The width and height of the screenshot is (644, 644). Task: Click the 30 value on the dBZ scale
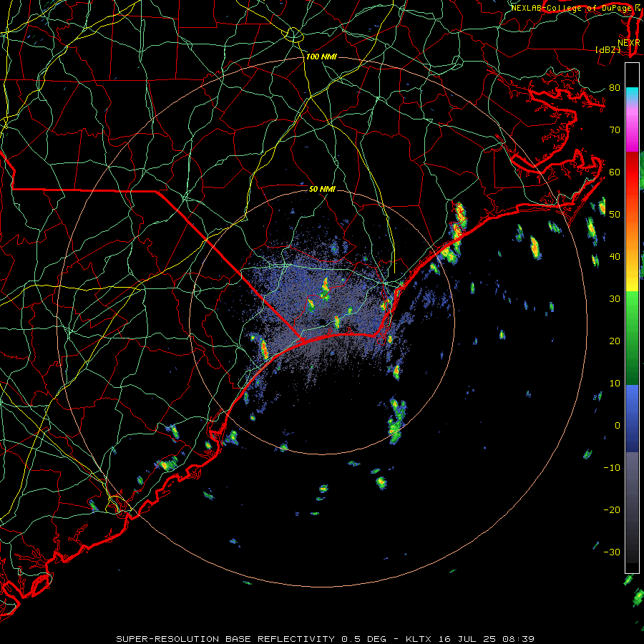615,298
